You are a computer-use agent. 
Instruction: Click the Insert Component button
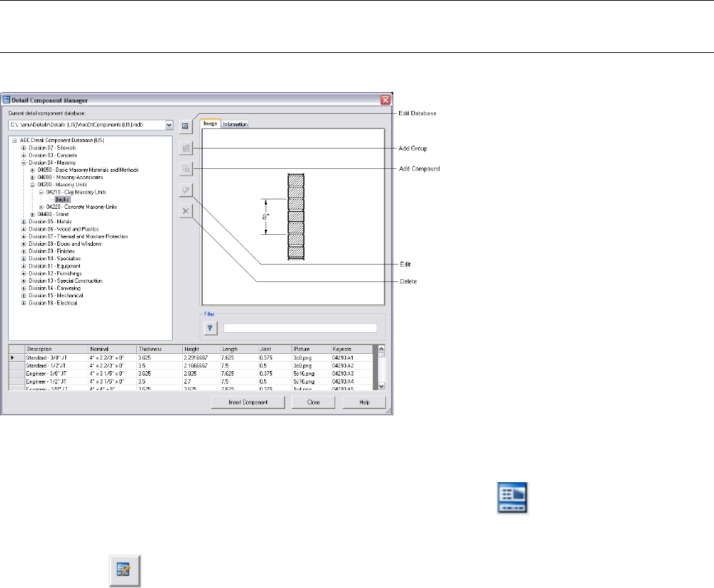[x=248, y=402]
